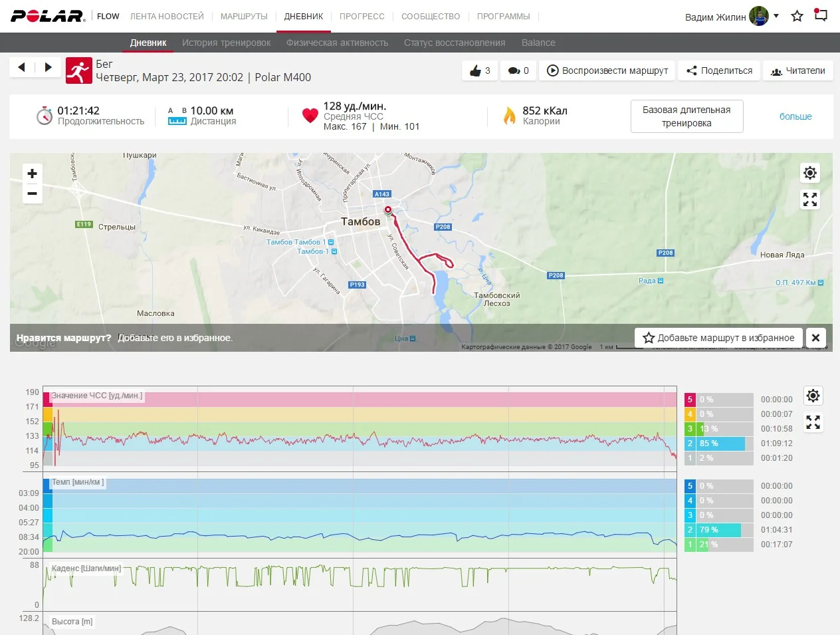Zoom out on the map

(x=32, y=193)
